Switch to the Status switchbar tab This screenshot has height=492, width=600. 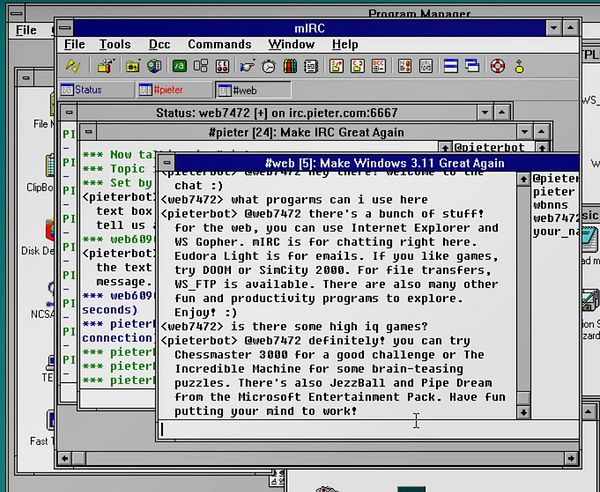coord(96,90)
